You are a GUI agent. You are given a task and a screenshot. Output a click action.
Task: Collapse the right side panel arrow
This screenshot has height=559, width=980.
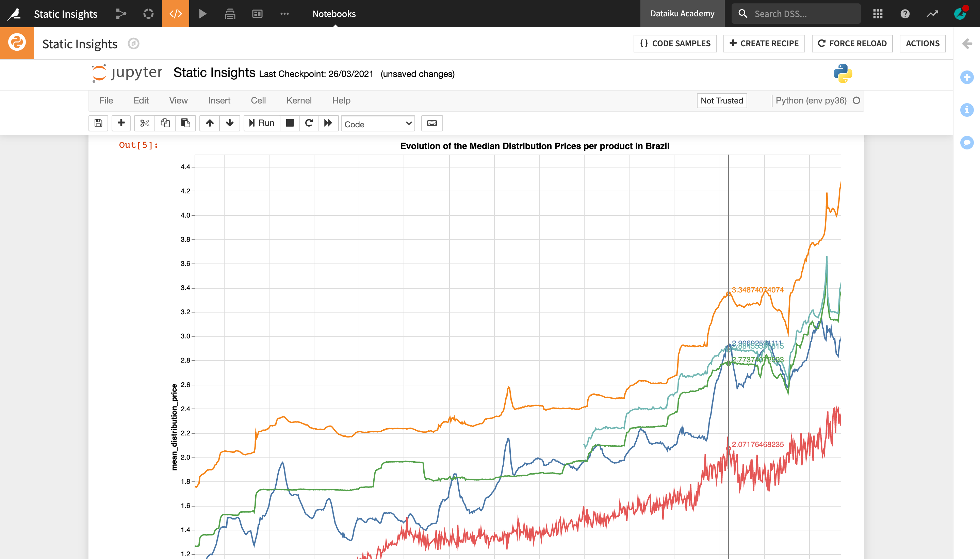(967, 43)
